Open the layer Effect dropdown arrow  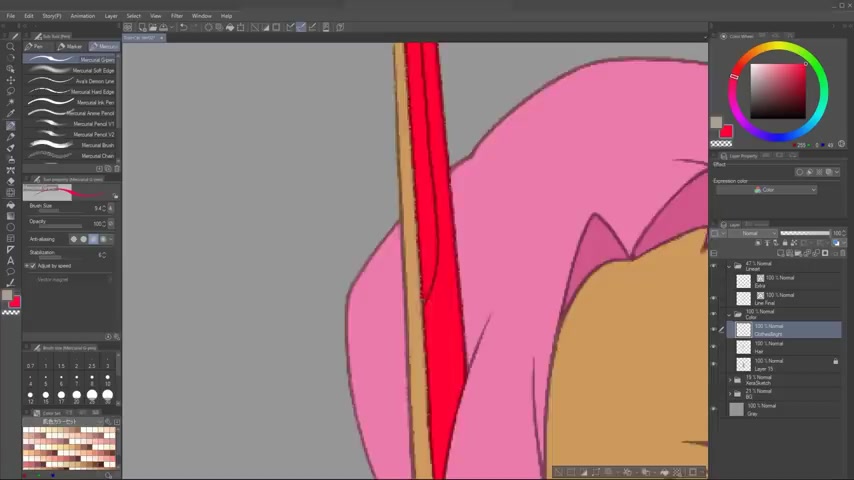(x=837, y=172)
